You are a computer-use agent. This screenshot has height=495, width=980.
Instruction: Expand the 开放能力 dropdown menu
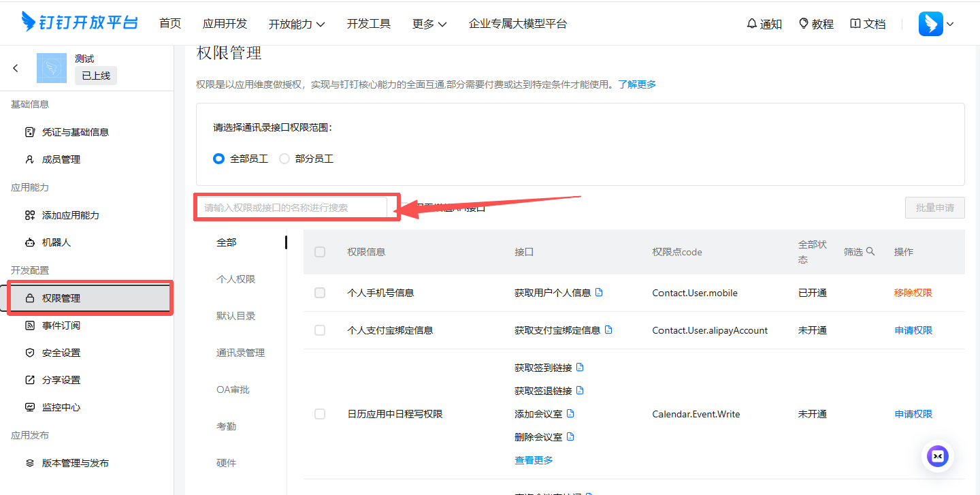pos(297,24)
